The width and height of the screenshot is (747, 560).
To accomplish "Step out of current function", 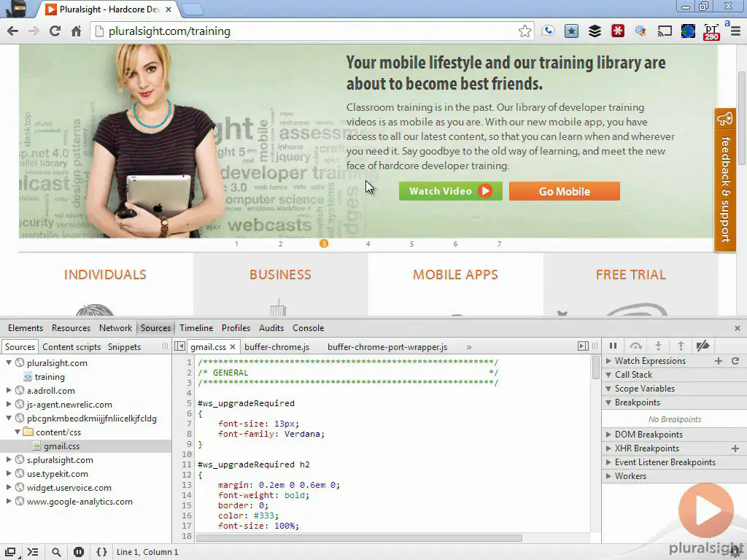I will tap(681, 346).
